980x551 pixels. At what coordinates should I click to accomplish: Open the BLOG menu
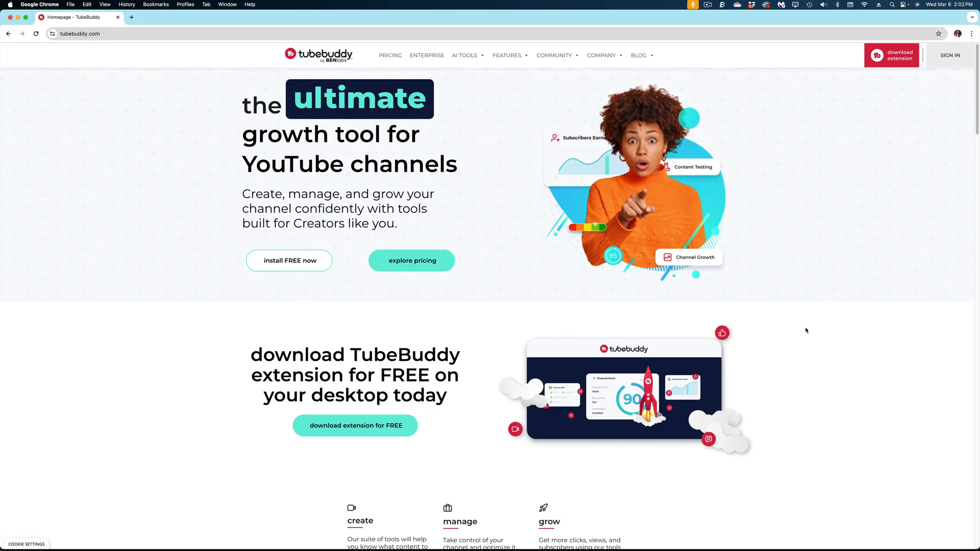(642, 55)
